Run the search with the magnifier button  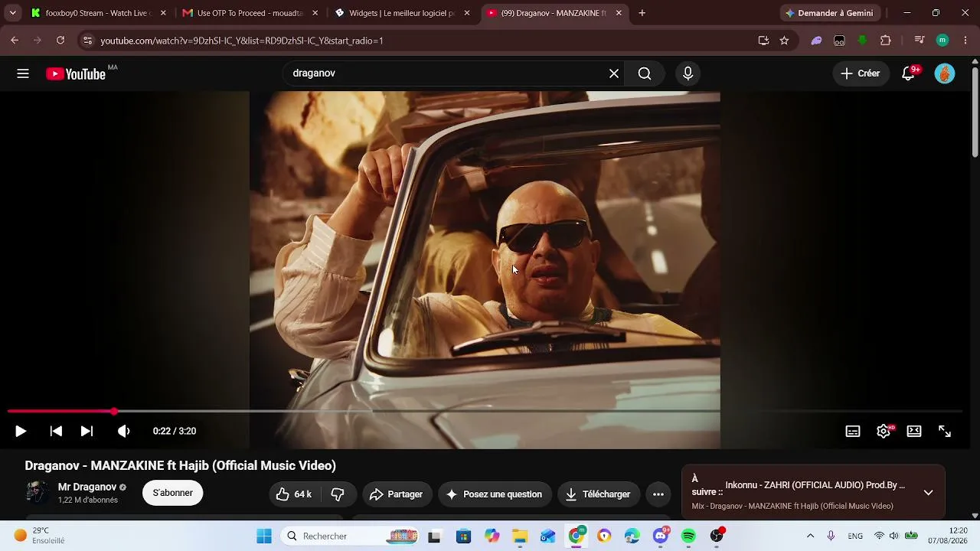coord(645,73)
